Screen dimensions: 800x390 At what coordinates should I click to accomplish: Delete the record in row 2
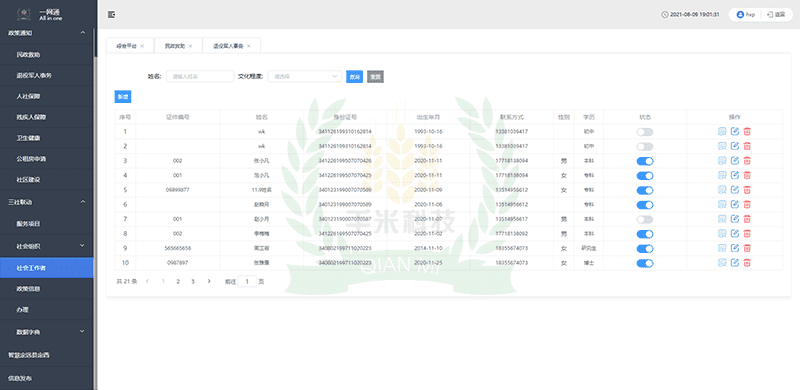(747, 146)
